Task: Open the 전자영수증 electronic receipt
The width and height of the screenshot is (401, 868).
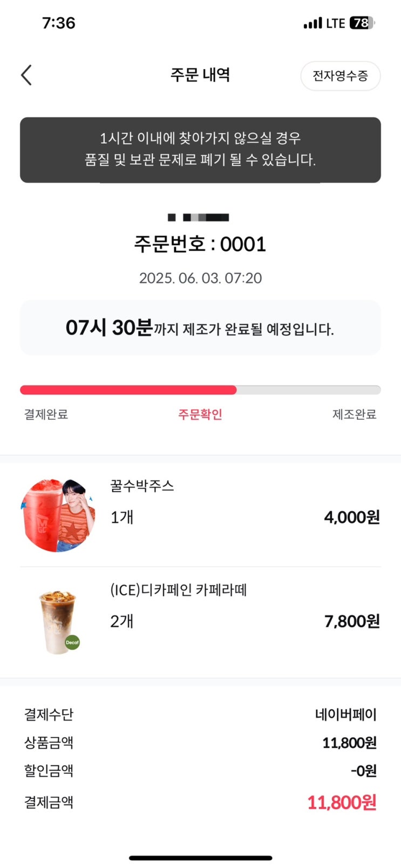Action: pos(340,76)
